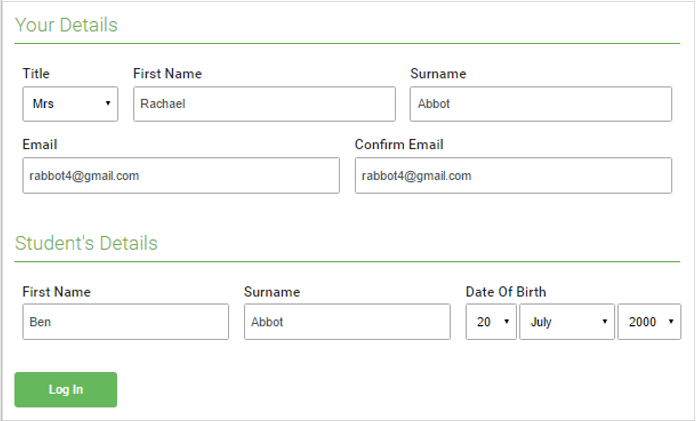
Task: Open the Title dropdown showing Mrs
Action: pyautogui.click(x=70, y=104)
